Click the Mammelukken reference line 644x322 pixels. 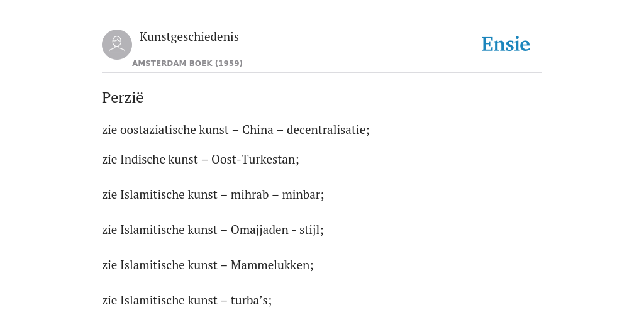pos(208,265)
